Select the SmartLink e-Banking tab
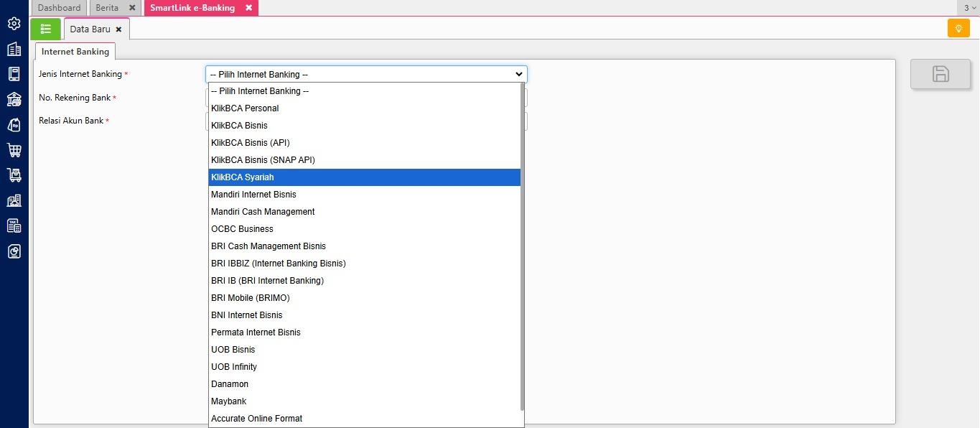The width and height of the screenshot is (980, 428). [192, 8]
